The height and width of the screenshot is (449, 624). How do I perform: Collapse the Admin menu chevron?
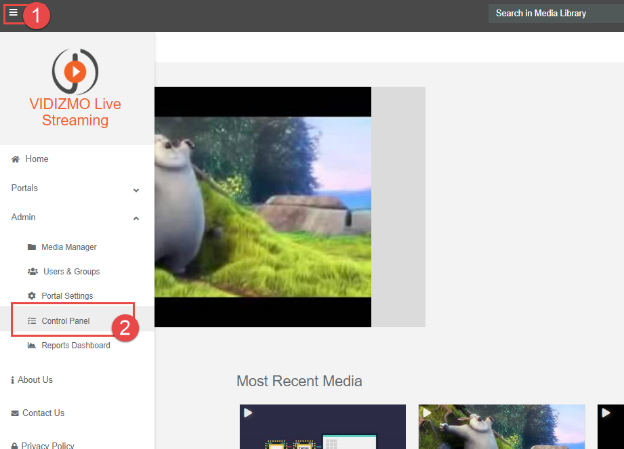(x=136, y=217)
